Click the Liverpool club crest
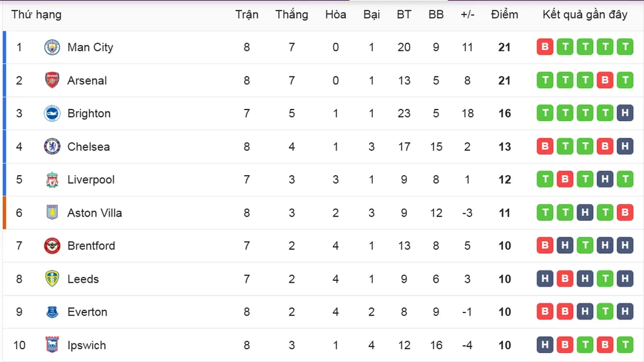The height and width of the screenshot is (362, 644). click(52, 180)
